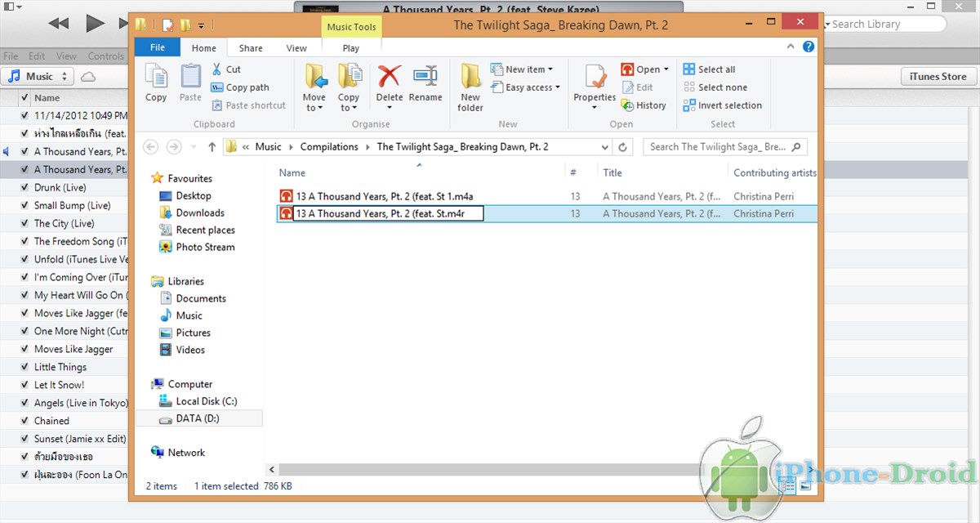Toggle checkbox for Little Things in iTunes
This screenshot has height=523, width=980.
pyautogui.click(x=24, y=368)
